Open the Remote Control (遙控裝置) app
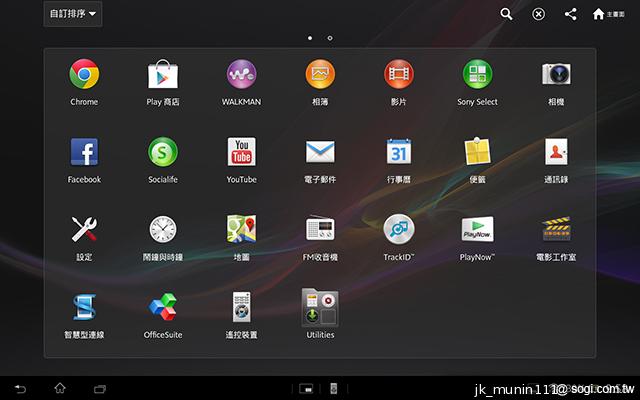This screenshot has height=400, width=640. click(x=242, y=307)
